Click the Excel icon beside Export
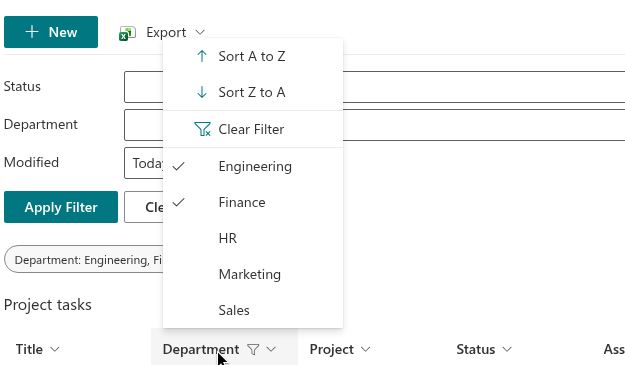Screen dimensions: 625x365 point(127,33)
